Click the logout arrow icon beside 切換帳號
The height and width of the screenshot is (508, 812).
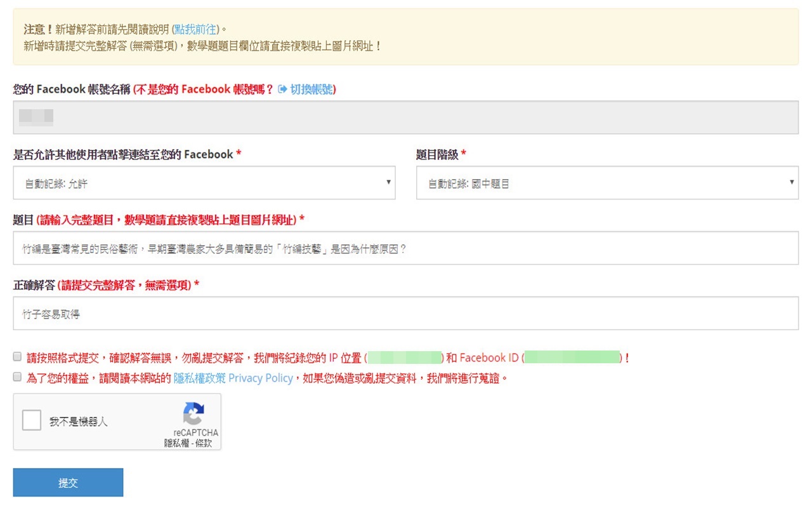pyautogui.click(x=284, y=90)
